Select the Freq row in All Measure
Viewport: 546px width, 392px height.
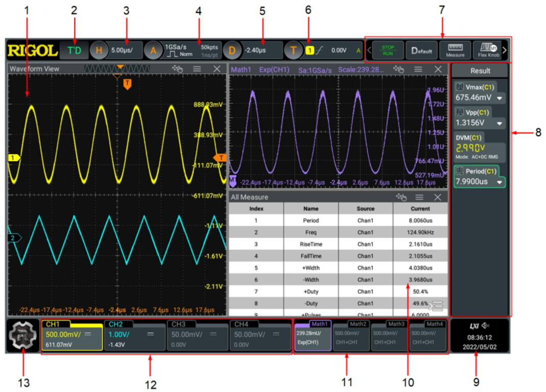click(338, 232)
